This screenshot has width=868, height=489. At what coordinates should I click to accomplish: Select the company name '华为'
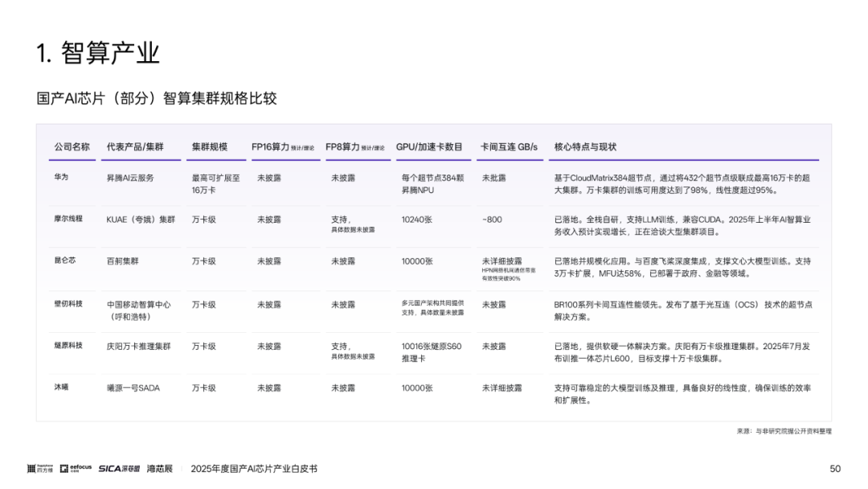tap(61, 177)
